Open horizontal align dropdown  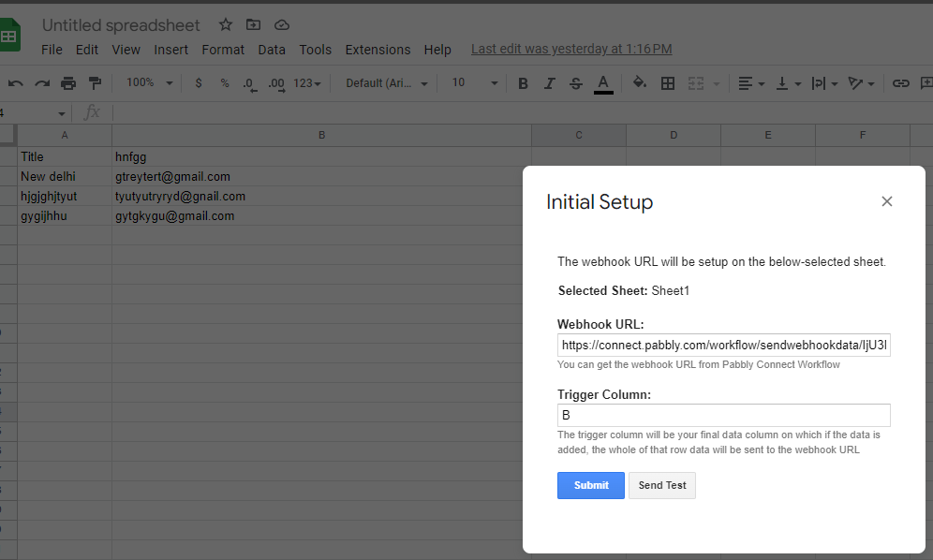pyautogui.click(x=751, y=83)
